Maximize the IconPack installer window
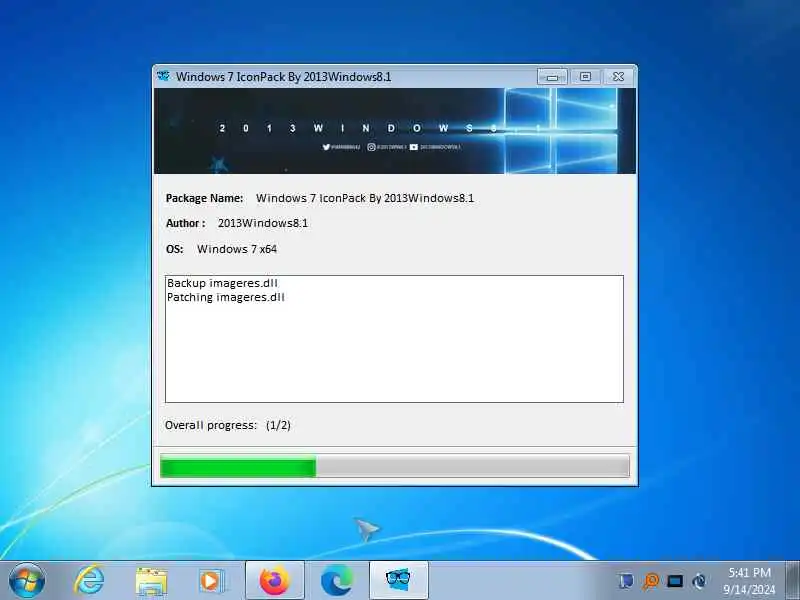Screen dimensions: 800x600 [x=585, y=77]
